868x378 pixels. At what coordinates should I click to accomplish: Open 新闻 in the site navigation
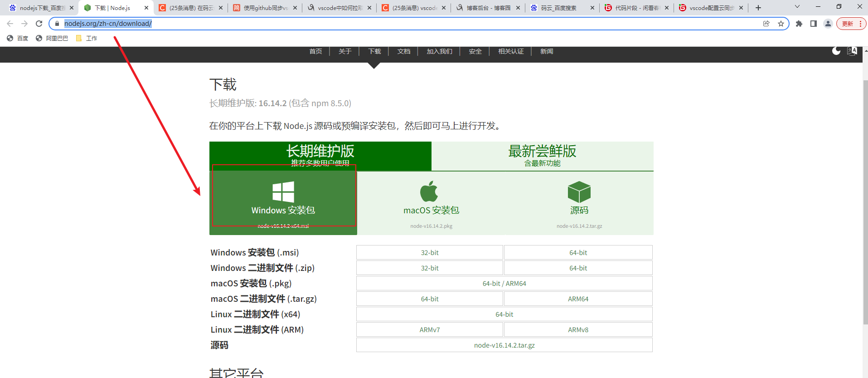pyautogui.click(x=547, y=51)
